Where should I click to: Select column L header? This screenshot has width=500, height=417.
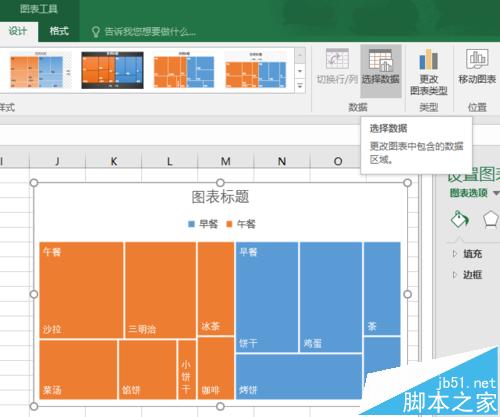point(170,161)
